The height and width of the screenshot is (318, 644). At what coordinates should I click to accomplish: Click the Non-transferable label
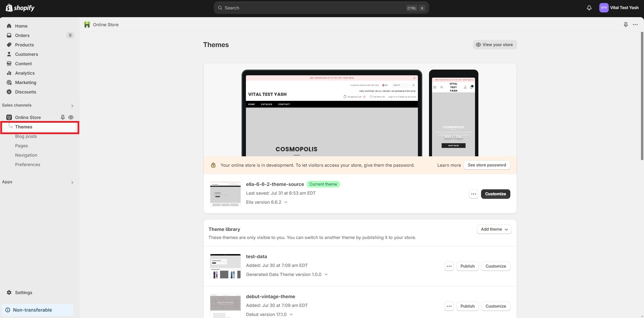33,310
